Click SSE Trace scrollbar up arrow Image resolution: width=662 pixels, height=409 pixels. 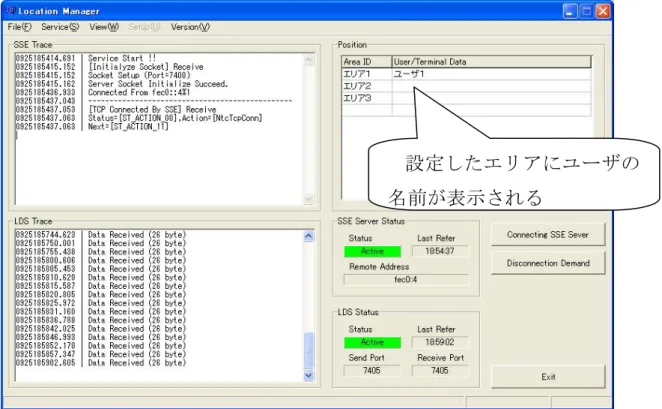coord(309,60)
